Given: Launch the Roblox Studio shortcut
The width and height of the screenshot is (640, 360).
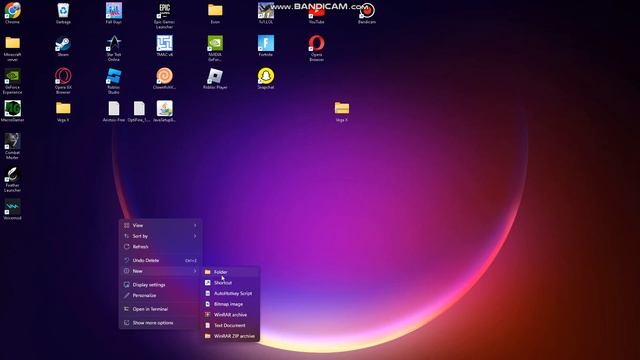Looking at the screenshot, I should (x=114, y=81).
